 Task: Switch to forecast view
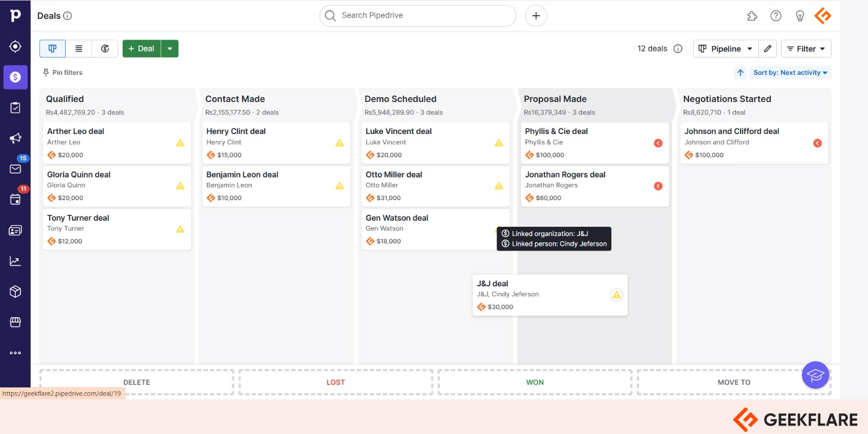pyautogui.click(x=105, y=49)
